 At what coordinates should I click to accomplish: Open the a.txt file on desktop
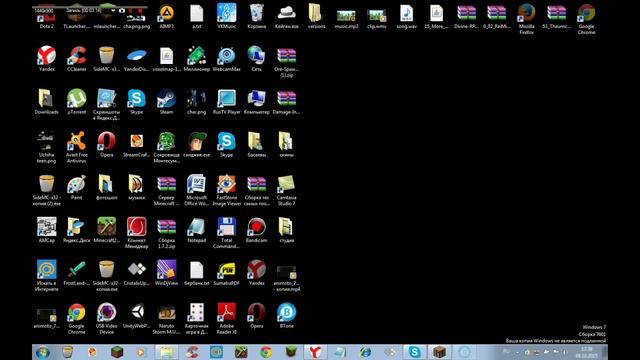point(196,16)
